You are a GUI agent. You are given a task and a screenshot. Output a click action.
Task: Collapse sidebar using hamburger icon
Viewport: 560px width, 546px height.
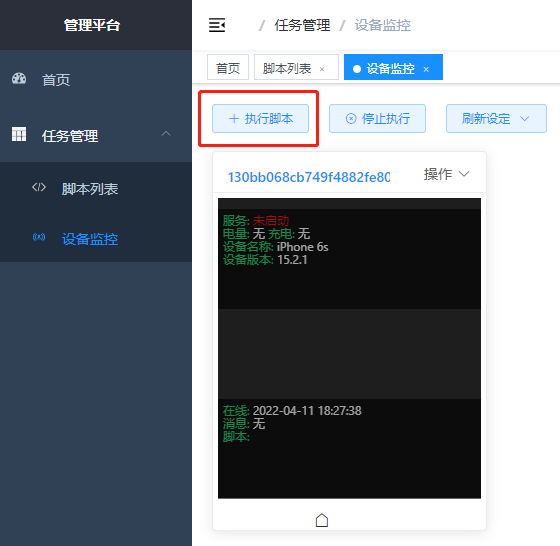point(217,25)
